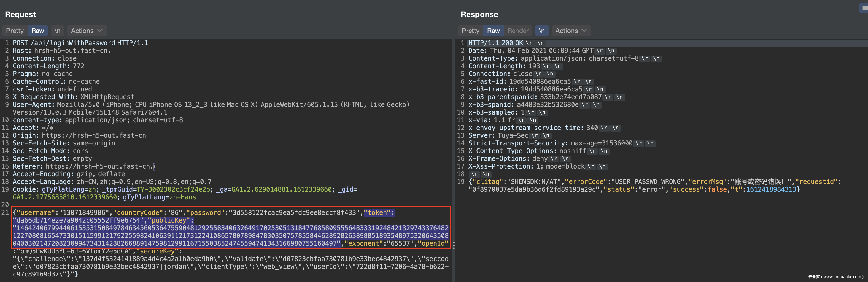Select the Response Raw tab
Screen dimensions: 868x282
click(x=493, y=31)
